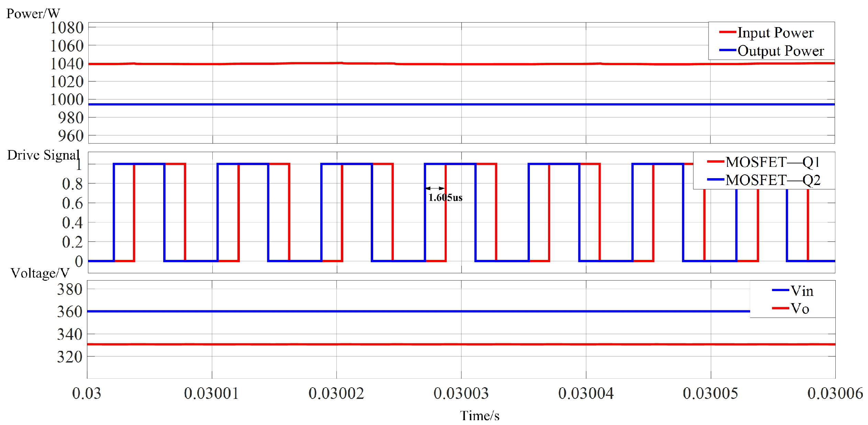This screenshot has width=868, height=425.
Task: Select the MOSFET—Q1 legend label
Action: pyautogui.click(x=773, y=162)
